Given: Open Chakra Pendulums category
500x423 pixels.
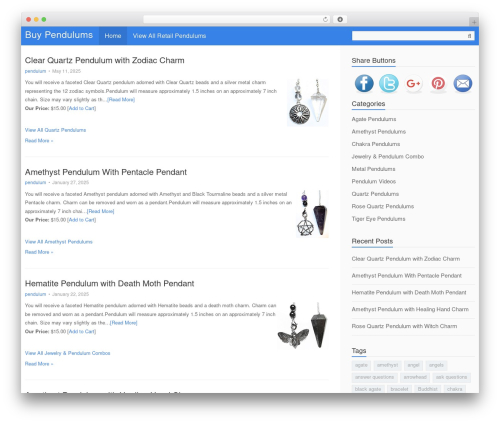Looking at the screenshot, I should click(x=376, y=144).
